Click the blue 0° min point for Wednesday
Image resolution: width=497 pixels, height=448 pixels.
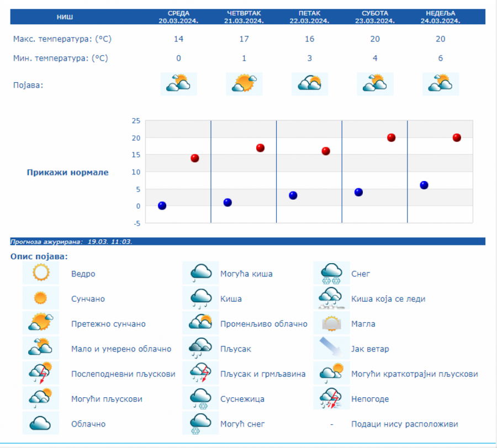(162, 206)
